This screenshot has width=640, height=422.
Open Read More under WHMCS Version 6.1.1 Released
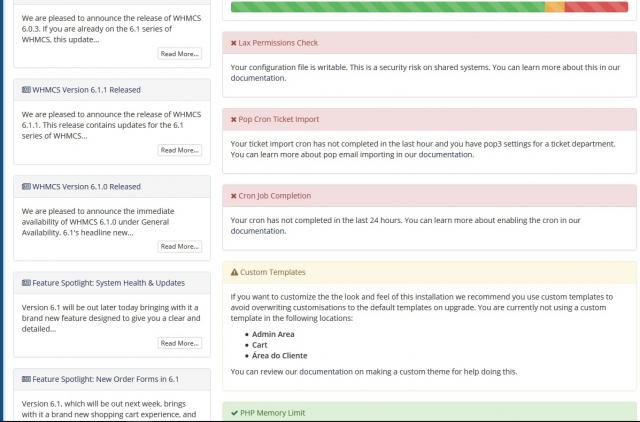point(180,150)
